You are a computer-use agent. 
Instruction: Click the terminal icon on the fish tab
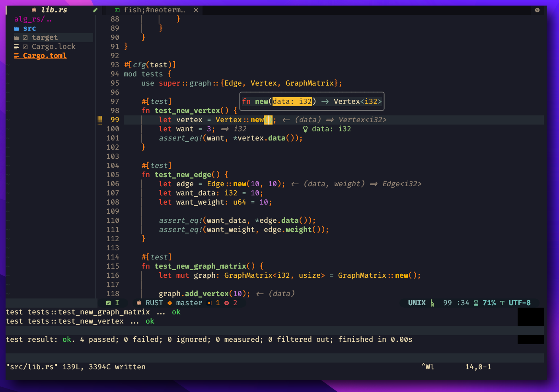pos(117,10)
